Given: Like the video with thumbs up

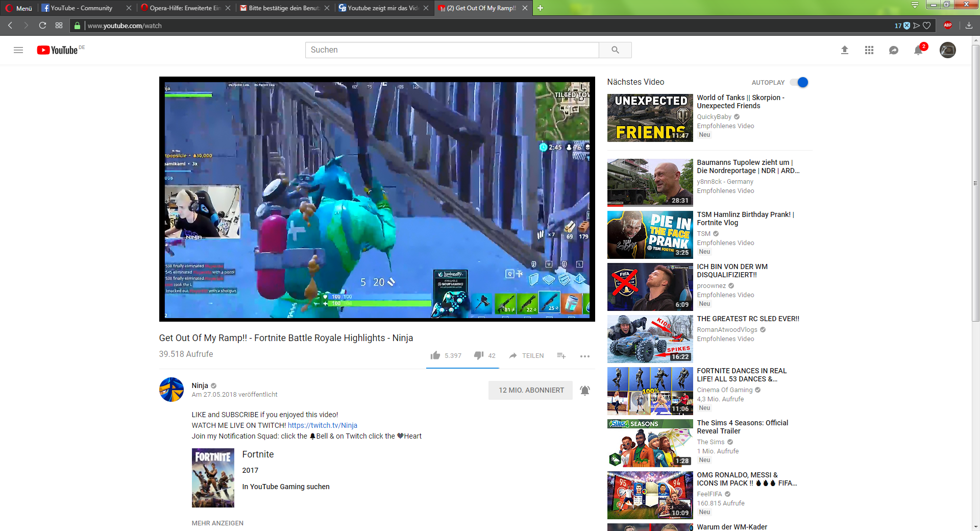Looking at the screenshot, I should tap(435, 355).
